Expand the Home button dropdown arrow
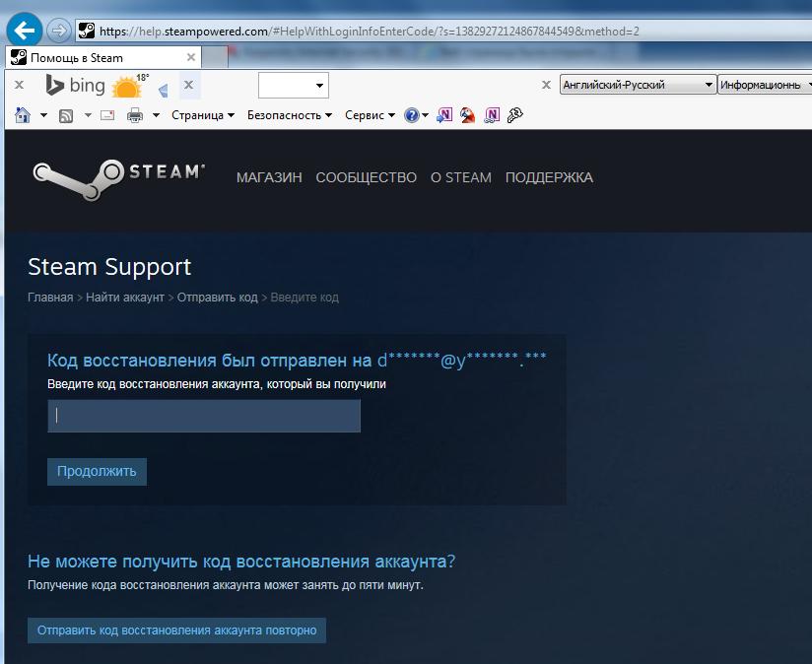The image size is (812, 664). point(43,115)
